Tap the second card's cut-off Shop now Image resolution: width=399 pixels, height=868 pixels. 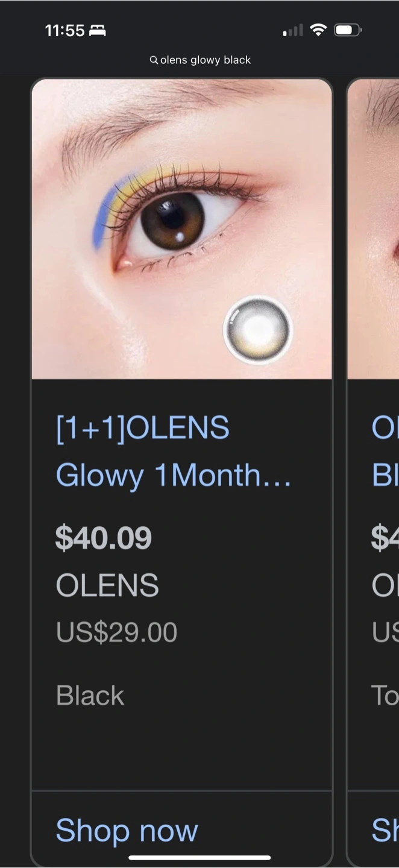385,831
